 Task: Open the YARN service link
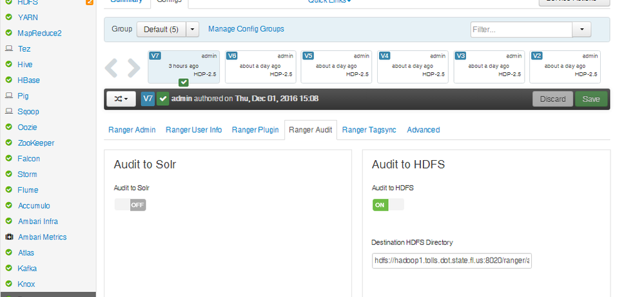[x=28, y=17]
